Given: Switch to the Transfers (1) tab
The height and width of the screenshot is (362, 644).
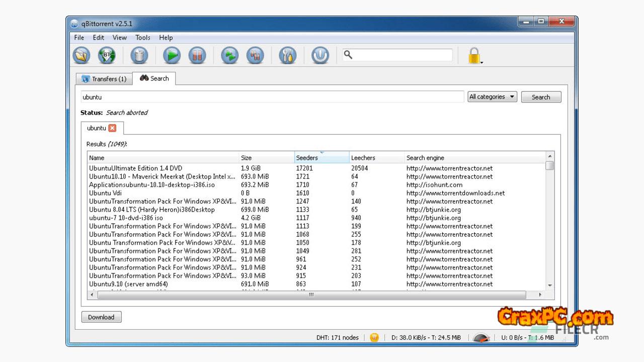Looking at the screenshot, I should pos(104,79).
